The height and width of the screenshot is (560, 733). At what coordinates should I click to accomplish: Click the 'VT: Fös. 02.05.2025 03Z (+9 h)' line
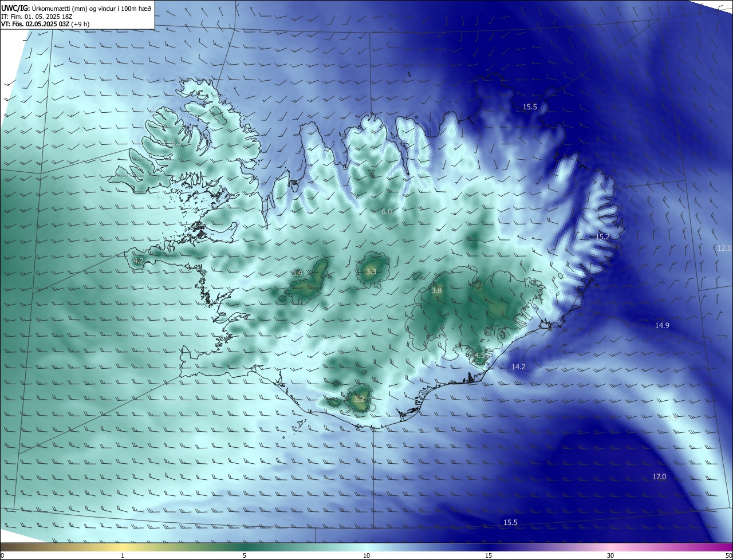pyautogui.click(x=45, y=24)
